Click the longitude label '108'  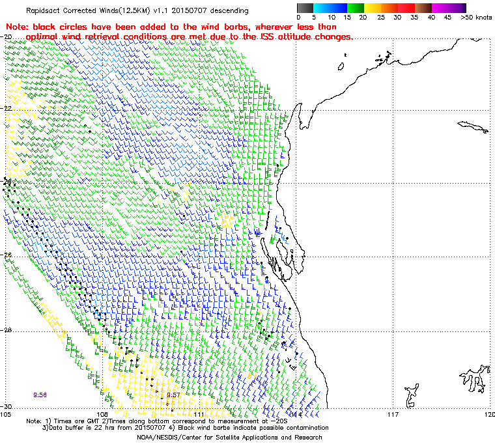coord(102,414)
